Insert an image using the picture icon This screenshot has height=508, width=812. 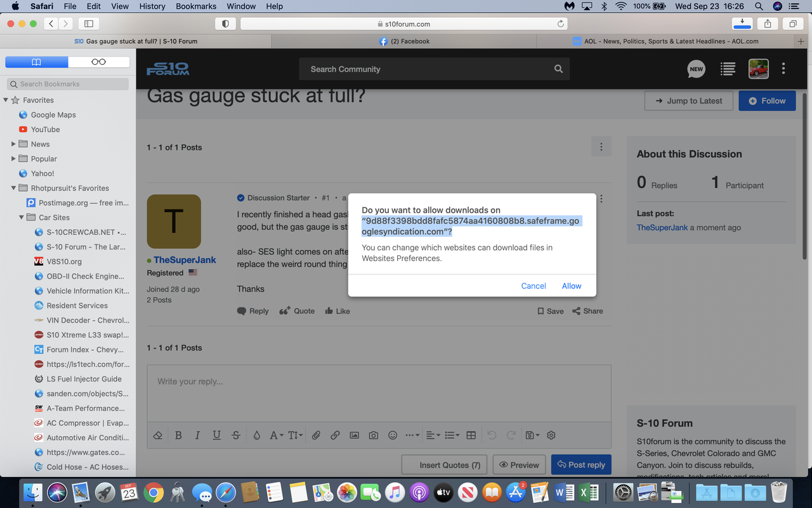pyautogui.click(x=354, y=435)
